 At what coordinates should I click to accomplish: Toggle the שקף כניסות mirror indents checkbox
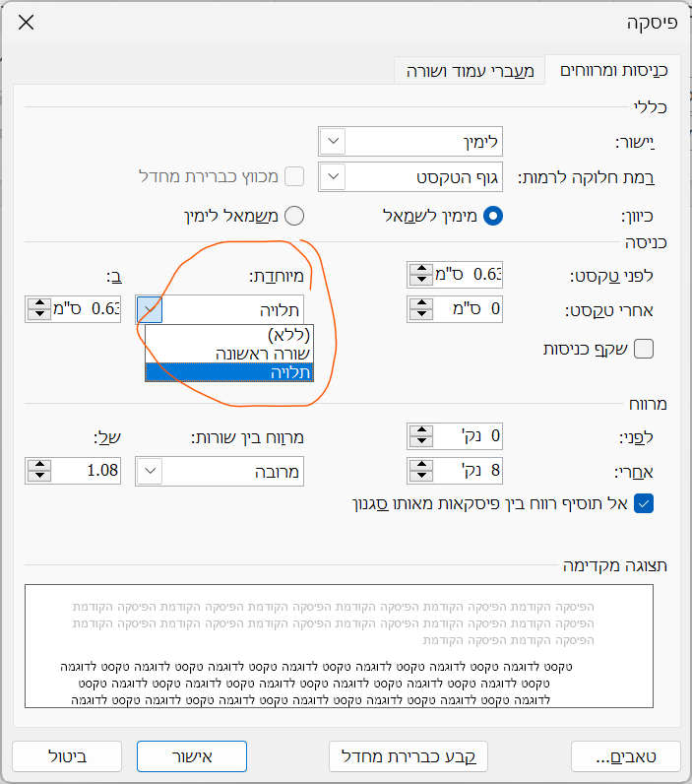tap(644, 348)
